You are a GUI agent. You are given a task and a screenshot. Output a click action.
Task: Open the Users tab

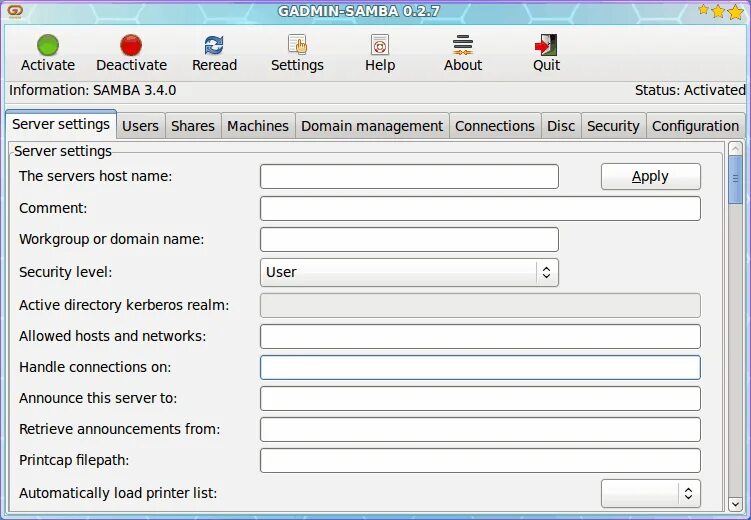click(x=140, y=126)
